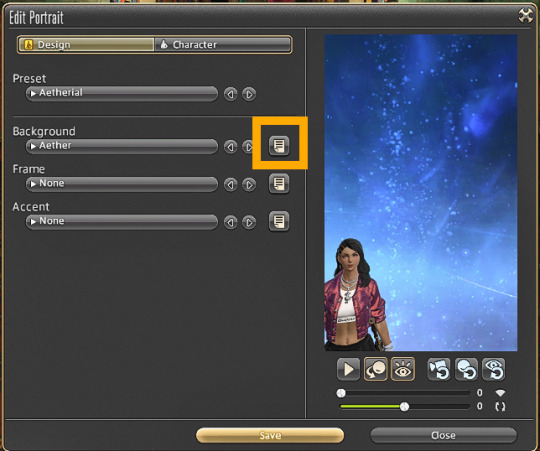
Task: Open the Frame list icon
Action: point(279,183)
